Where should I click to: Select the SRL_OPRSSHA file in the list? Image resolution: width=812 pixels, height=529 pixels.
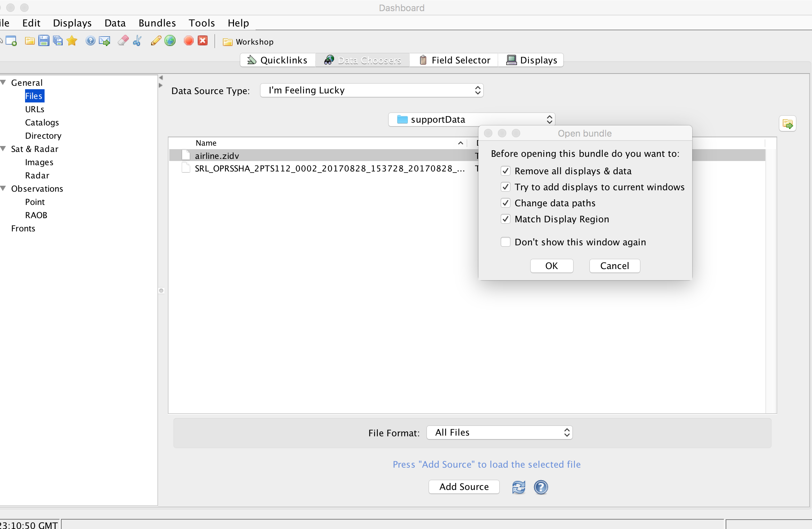pyautogui.click(x=329, y=169)
